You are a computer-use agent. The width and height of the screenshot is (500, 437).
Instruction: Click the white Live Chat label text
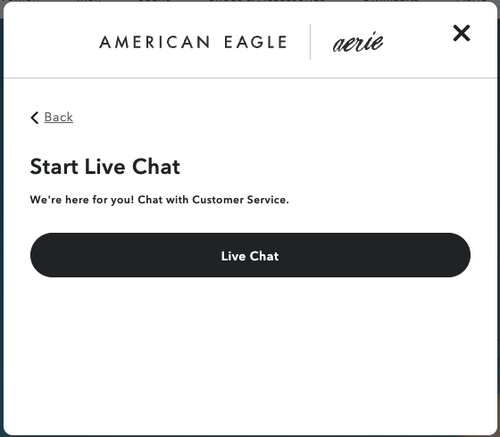point(250,256)
